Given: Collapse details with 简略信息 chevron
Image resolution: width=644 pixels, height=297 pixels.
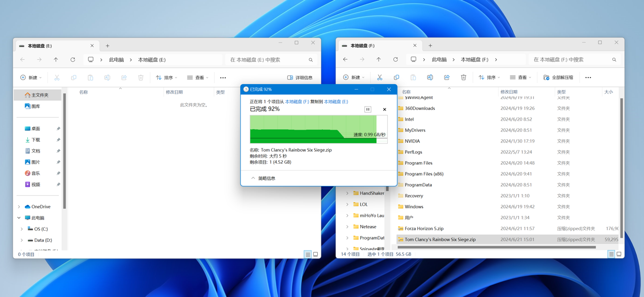Looking at the screenshot, I should pos(253,178).
